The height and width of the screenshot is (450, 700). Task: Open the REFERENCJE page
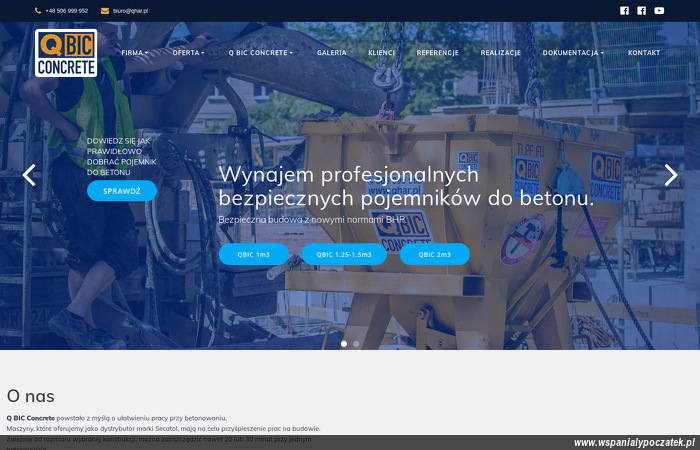(438, 53)
